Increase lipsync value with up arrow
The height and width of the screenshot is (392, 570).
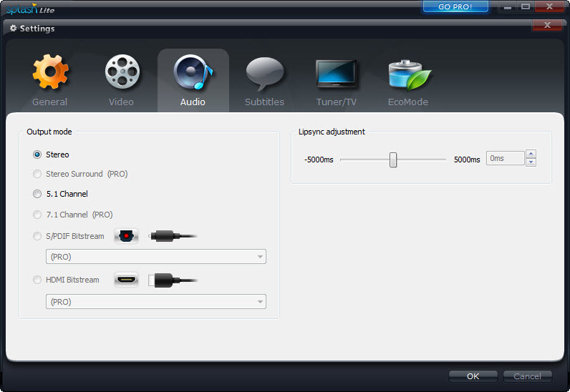coord(531,154)
